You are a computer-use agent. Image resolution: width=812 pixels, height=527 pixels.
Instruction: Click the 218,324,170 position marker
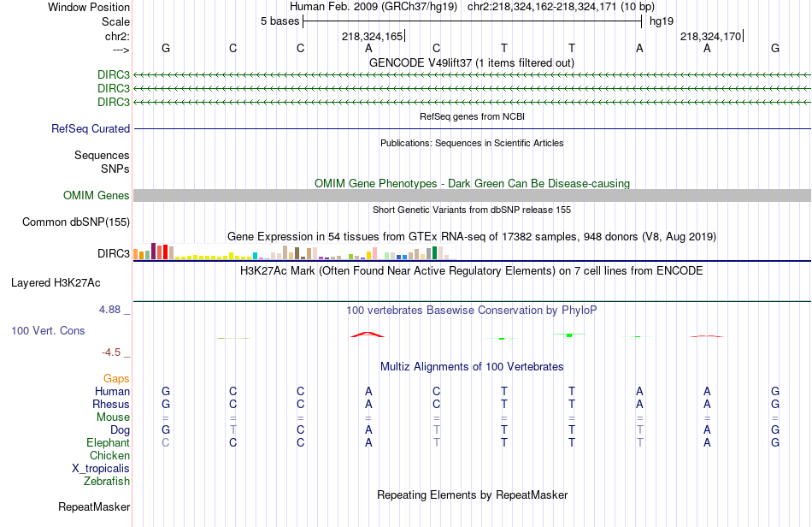(711, 36)
